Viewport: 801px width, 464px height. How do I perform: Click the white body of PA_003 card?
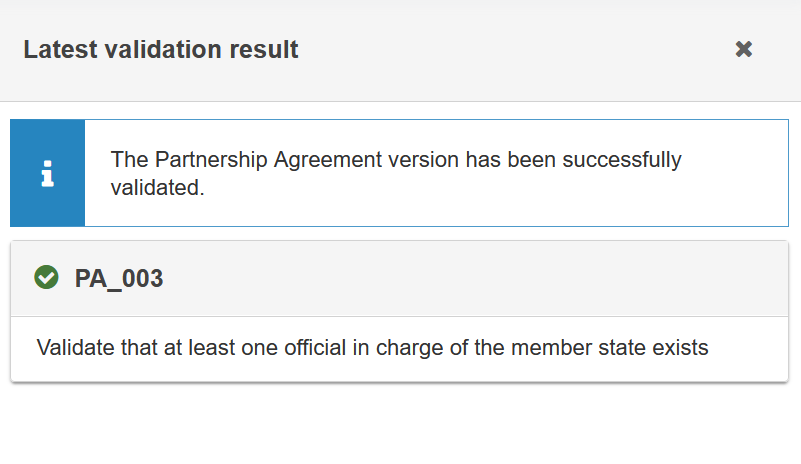(399, 349)
